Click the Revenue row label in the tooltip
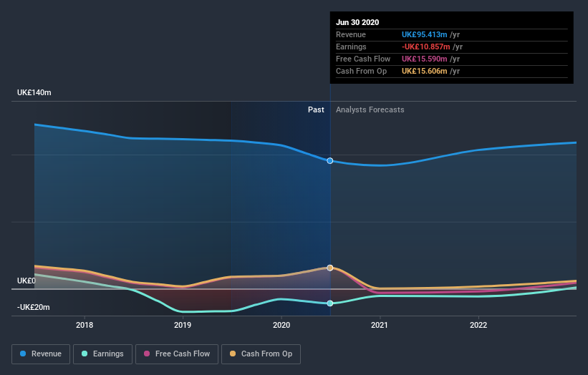This screenshot has width=588, height=375. (x=351, y=34)
